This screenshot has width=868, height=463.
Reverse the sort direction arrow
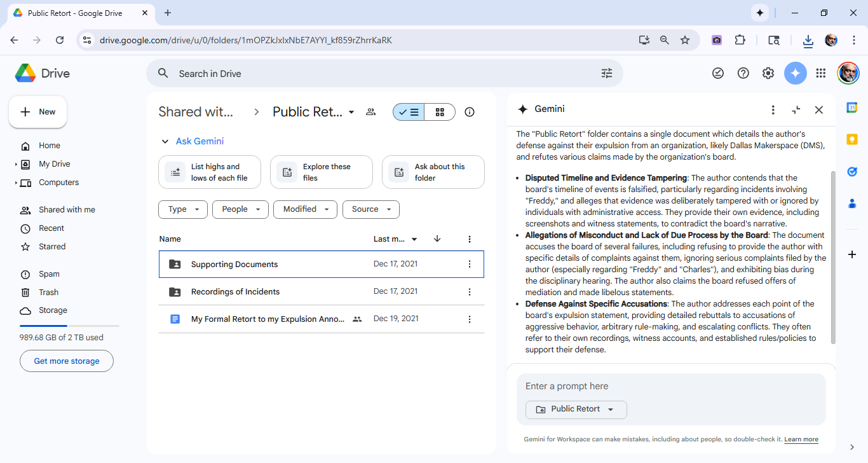click(x=437, y=239)
